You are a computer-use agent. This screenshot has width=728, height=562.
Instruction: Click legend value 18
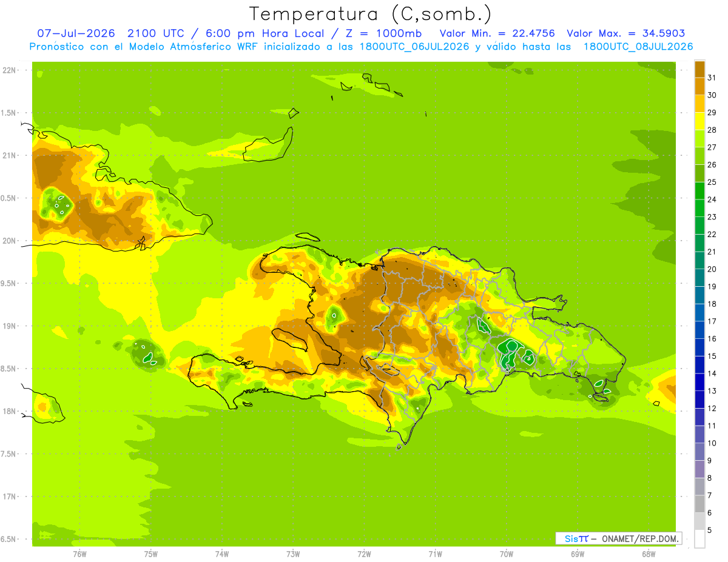coord(712,304)
